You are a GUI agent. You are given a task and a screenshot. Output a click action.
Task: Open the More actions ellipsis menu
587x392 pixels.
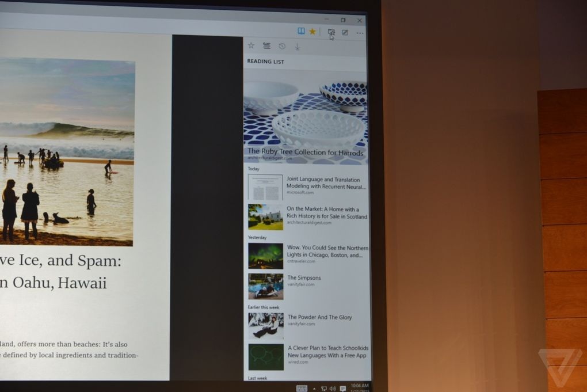[360, 33]
